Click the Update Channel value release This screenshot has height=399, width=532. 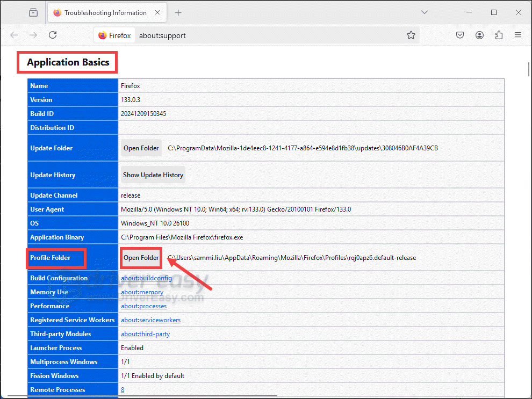coord(131,195)
